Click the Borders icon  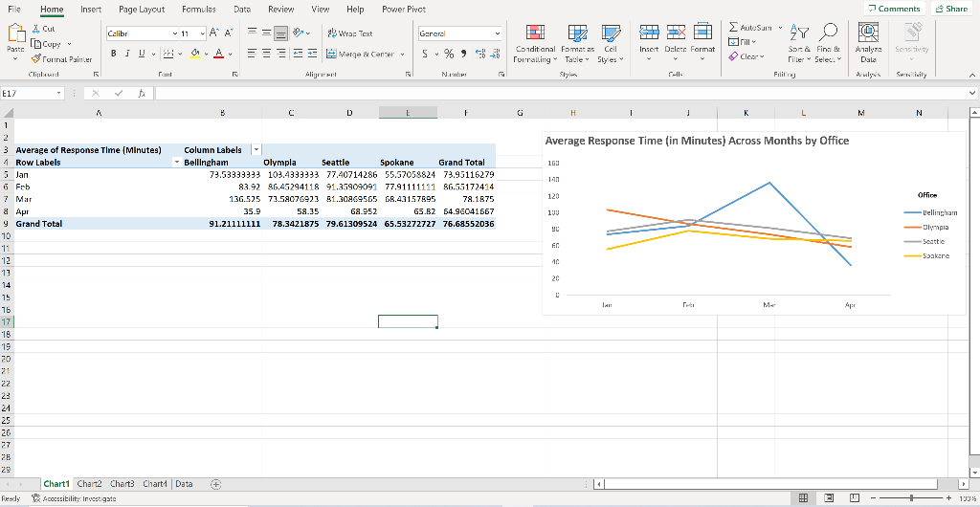click(x=167, y=54)
